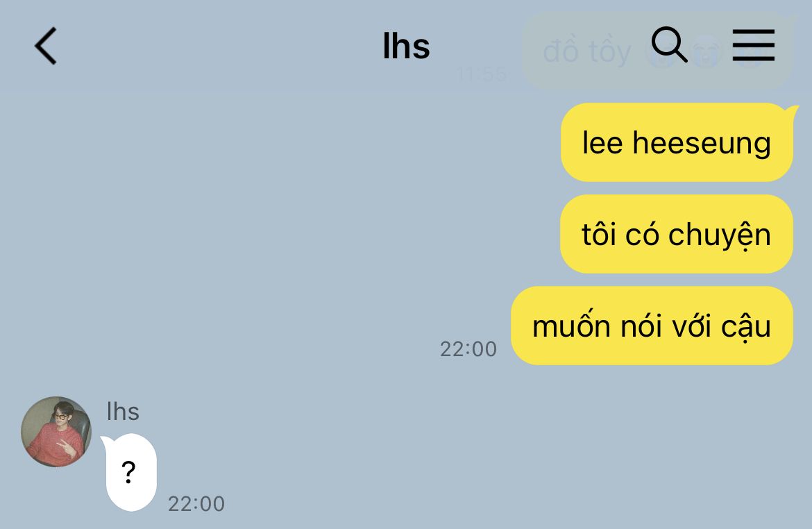
Task: Click the question mark character itself
Action: pos(128,472)
